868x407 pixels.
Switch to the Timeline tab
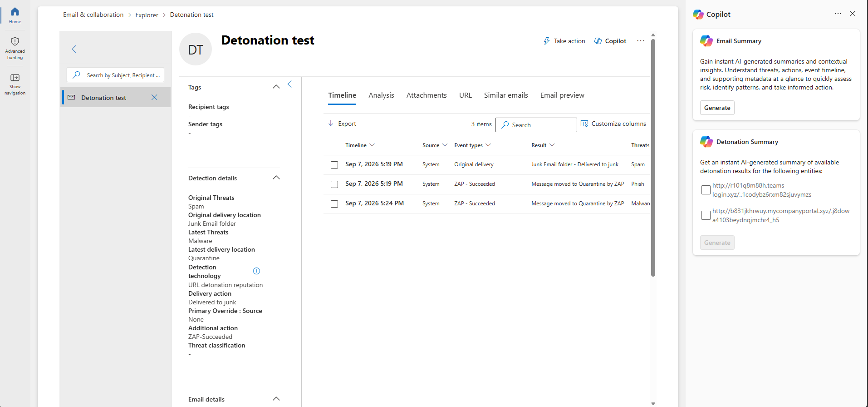342,95
